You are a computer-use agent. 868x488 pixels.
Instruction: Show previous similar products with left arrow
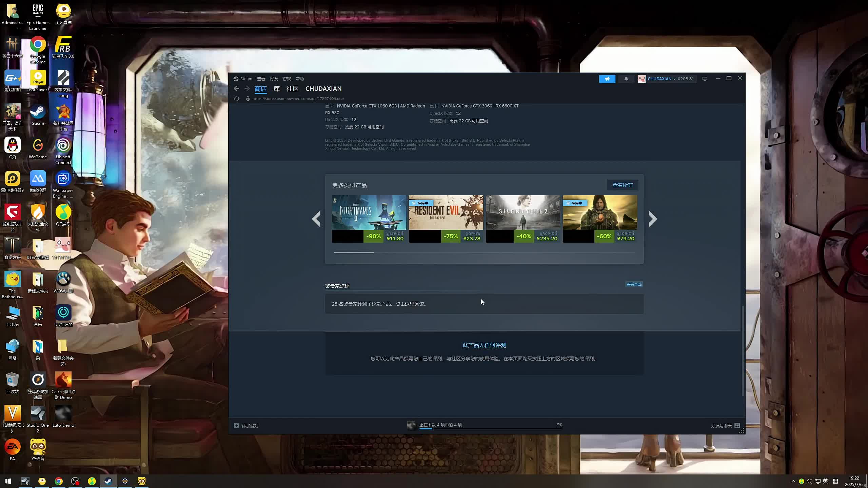coord(316,219)
